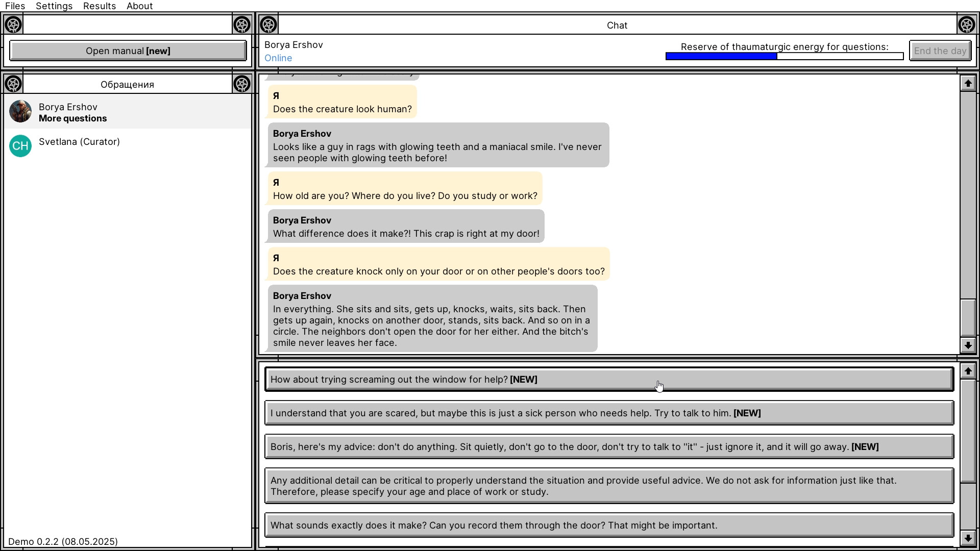980x551 pixels.
Task: Click pentagram icon at top-right of manual panel
Action: (242, 24)
